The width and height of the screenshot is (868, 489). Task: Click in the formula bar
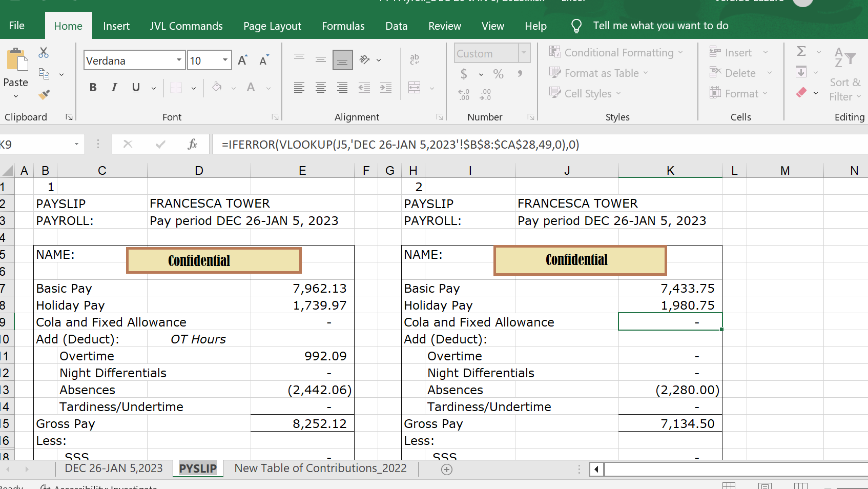[540, 145]
